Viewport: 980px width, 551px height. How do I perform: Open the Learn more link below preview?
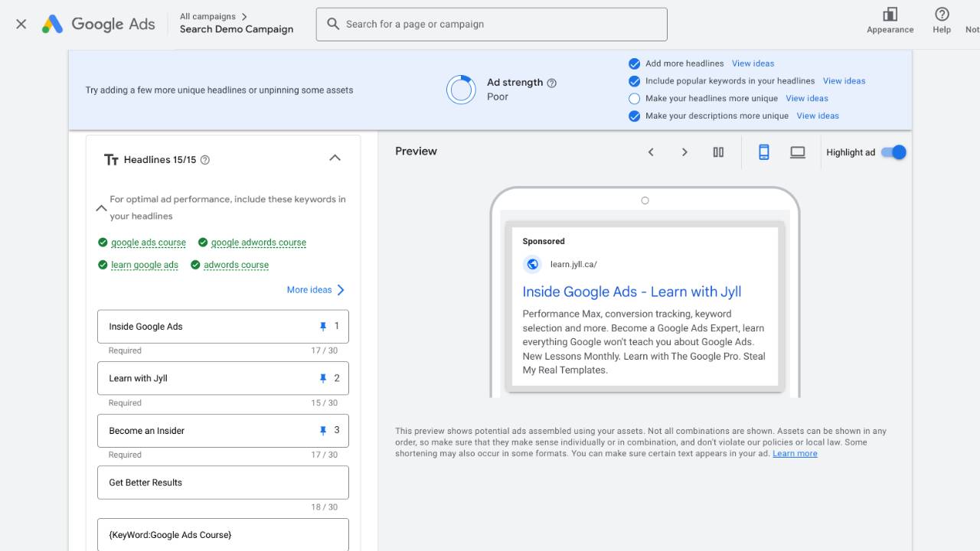point(795,452)
